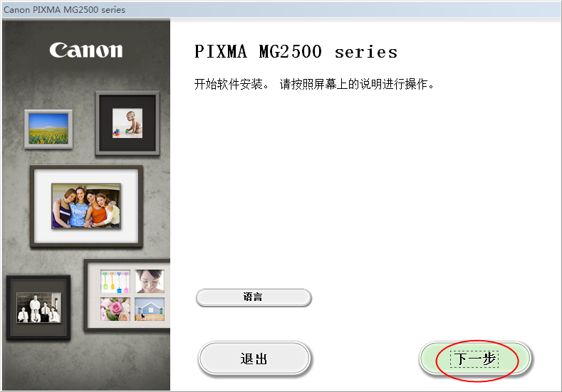Select the crawling baby photo
This screenshot has width=562, height=392.
[128, 123]
